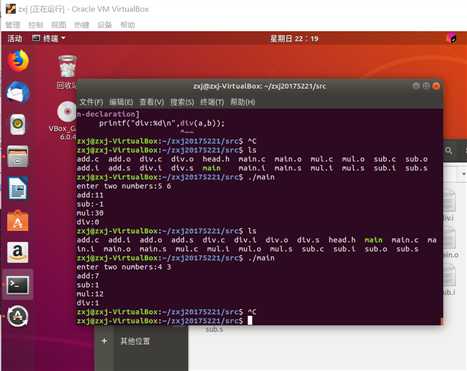The height and width of the screenshot is (371, 467).
Task: Maximize the terminal window
Action: tap(426, 86)
